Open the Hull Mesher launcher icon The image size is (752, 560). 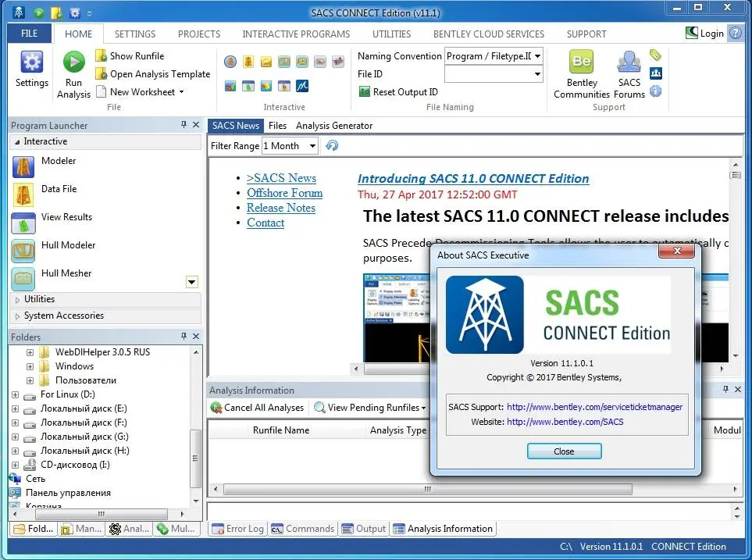23,280
